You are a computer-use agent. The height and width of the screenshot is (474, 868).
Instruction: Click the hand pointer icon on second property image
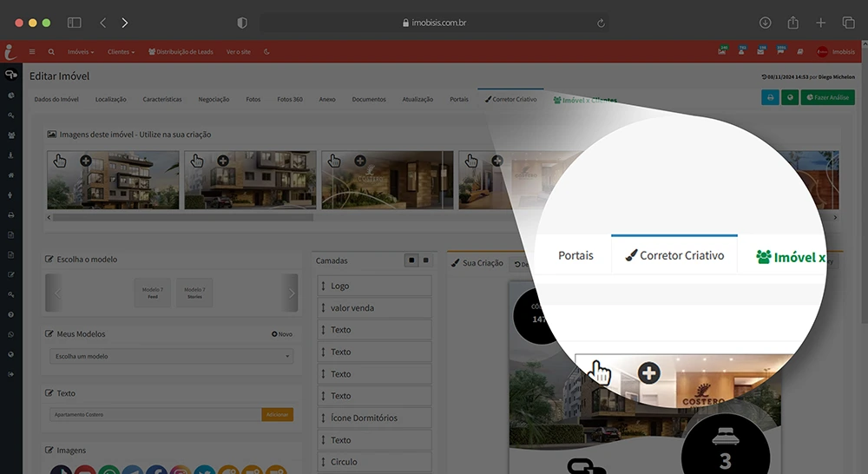coord(196,161)
